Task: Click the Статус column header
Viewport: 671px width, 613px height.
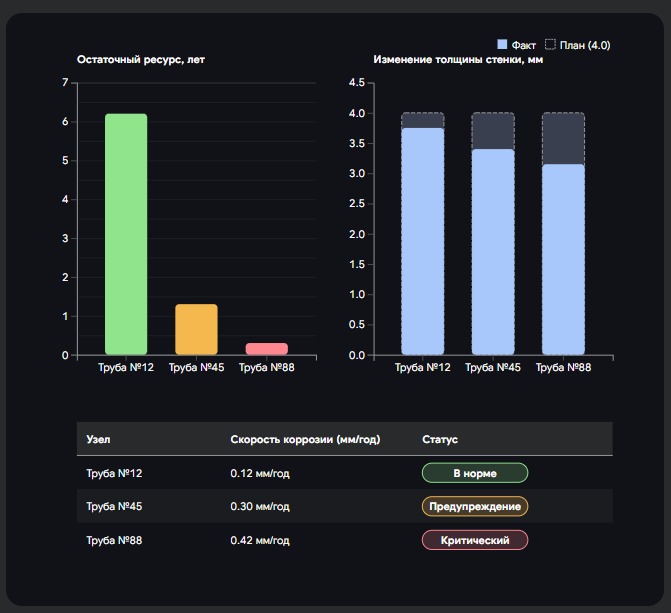Action: click(440, 439)
